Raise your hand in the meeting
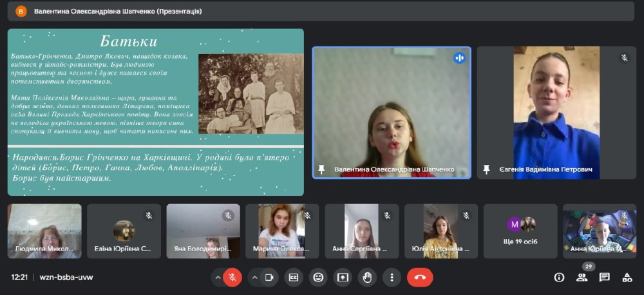 pos(367,277)
